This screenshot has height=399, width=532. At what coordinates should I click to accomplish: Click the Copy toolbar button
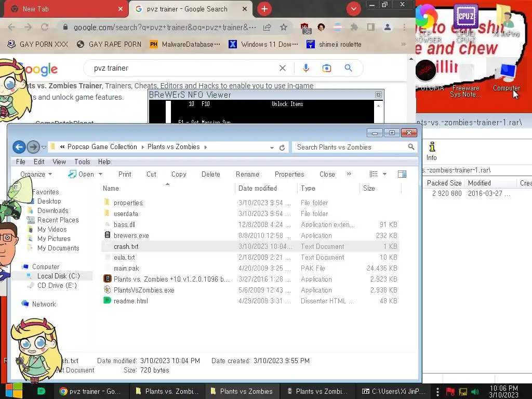pos(179,174)
